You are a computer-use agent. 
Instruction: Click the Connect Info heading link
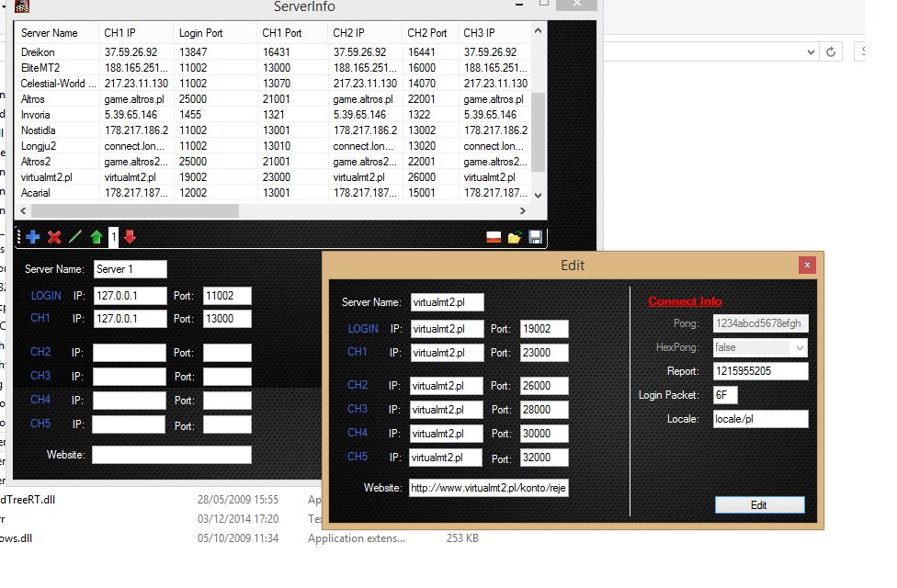pos(685,300)
